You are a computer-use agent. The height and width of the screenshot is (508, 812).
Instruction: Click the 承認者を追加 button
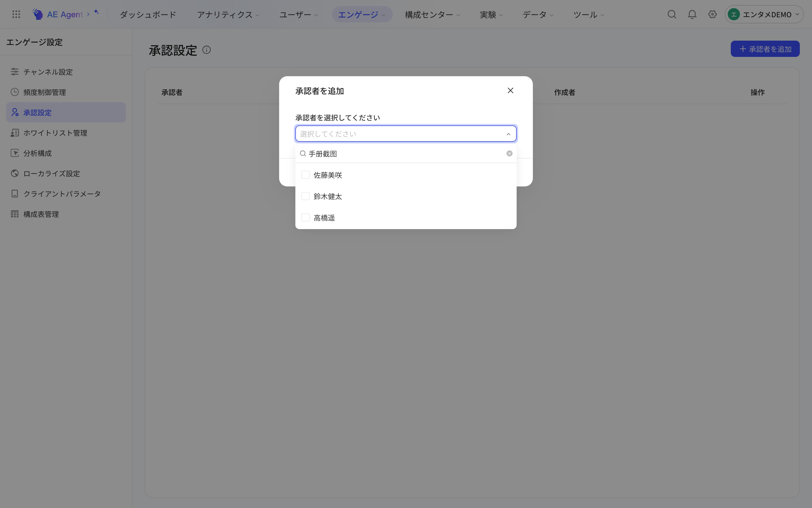(x=765, y=49)
